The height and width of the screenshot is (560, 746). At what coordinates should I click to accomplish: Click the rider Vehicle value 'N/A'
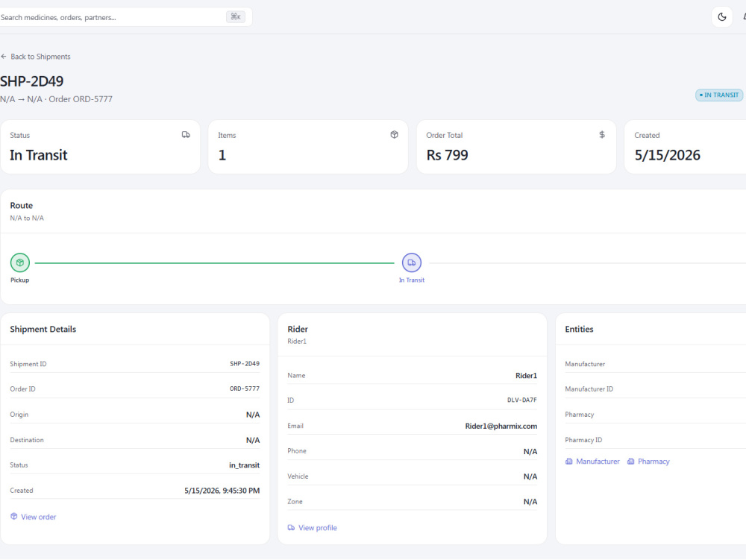click(530, 476)
